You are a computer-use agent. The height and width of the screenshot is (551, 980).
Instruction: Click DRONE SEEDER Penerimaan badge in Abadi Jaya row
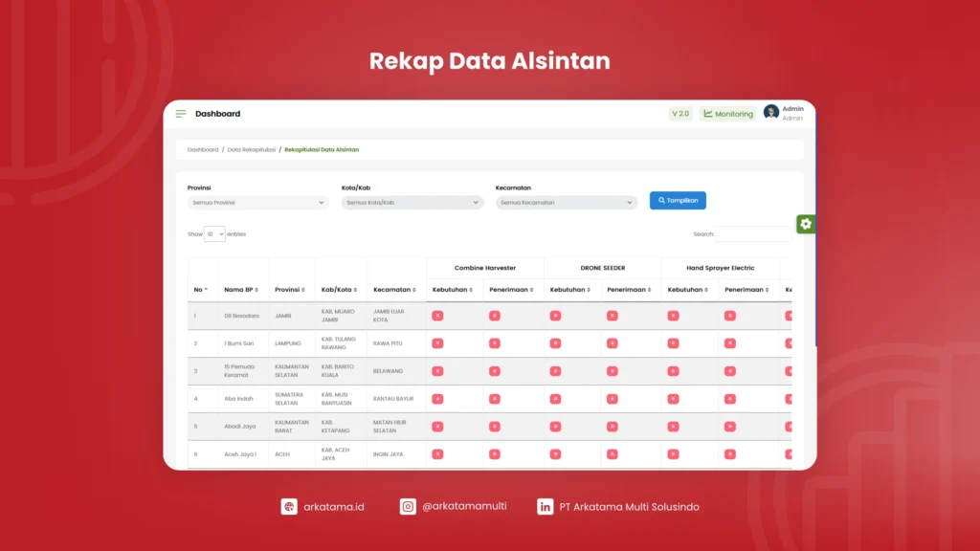point(612,427)
